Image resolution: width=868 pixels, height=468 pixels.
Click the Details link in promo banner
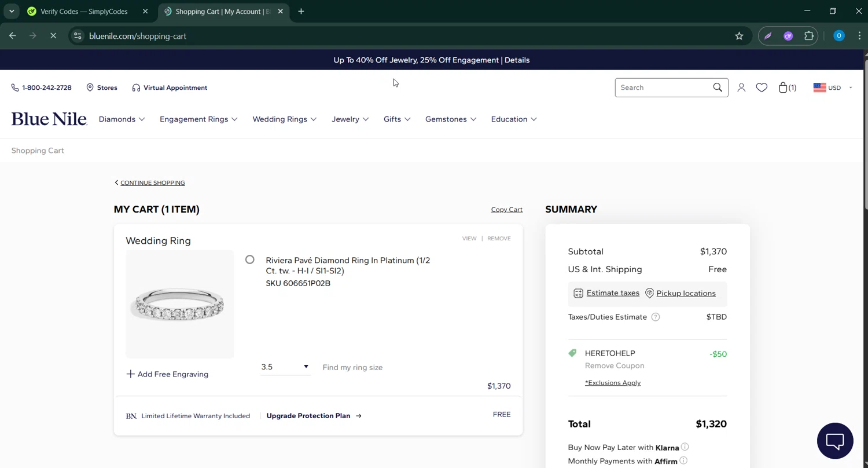click(517, 60)
